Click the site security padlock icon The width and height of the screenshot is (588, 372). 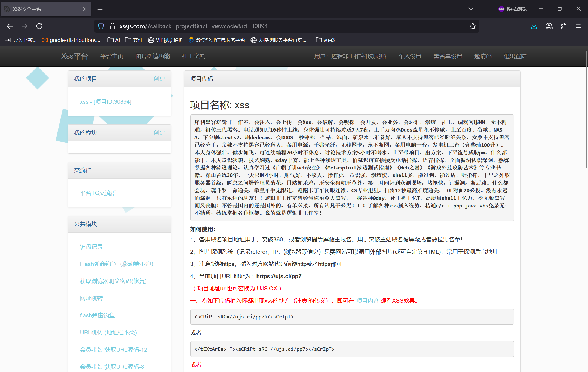[112, 26]
